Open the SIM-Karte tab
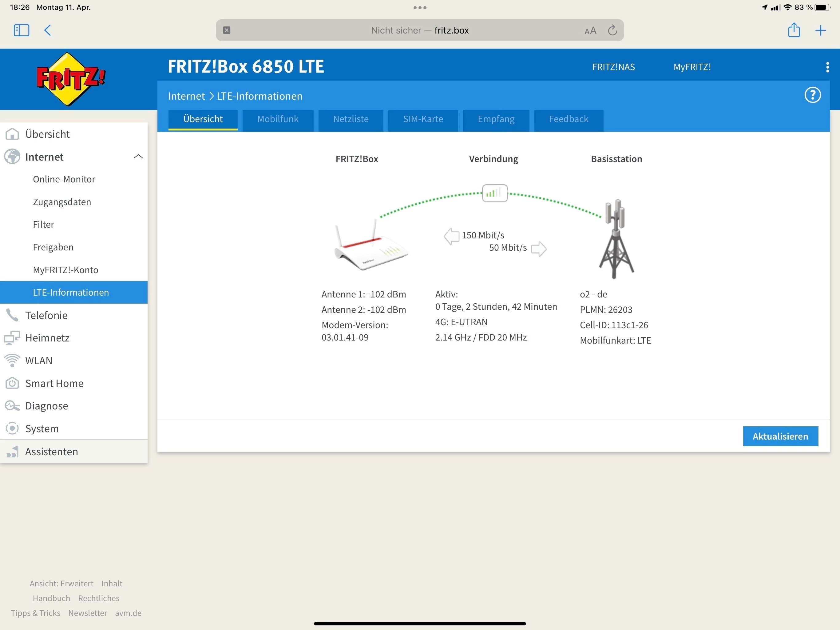 point(423,119)
